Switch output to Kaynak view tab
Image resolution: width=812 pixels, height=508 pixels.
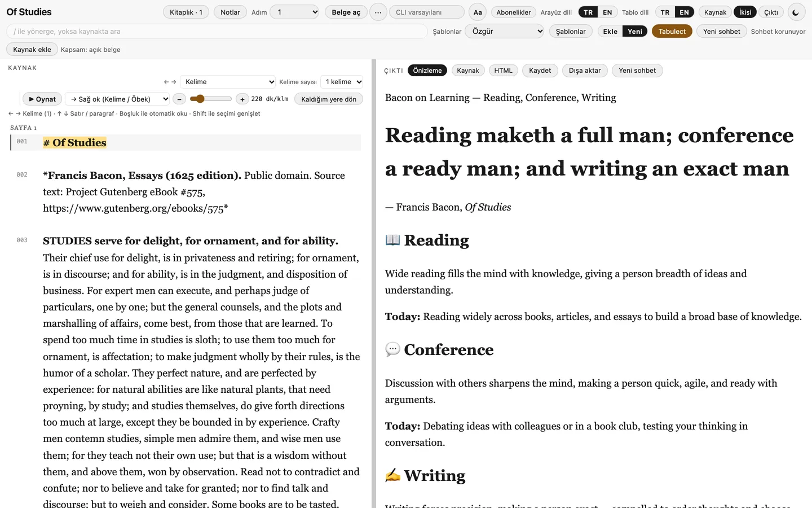(468, 71)
